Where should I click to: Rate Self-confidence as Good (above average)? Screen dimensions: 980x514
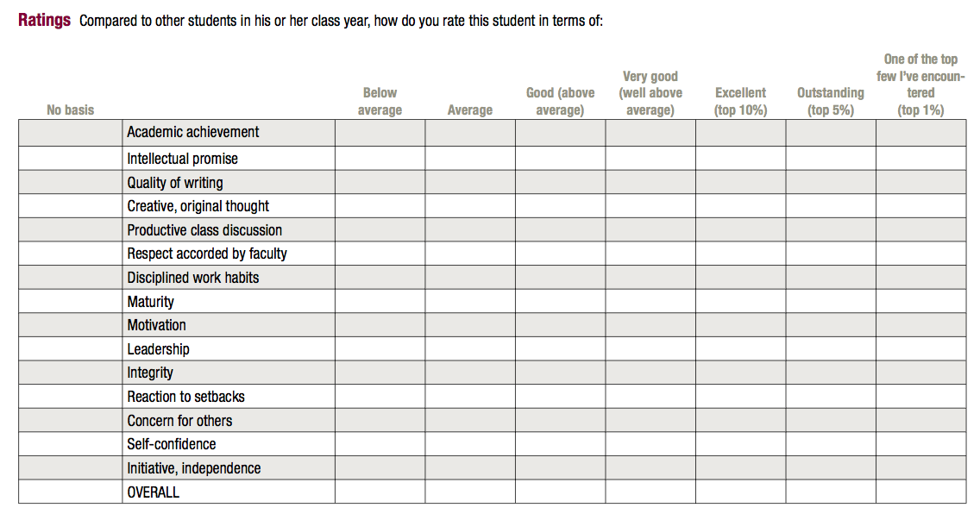[560, 443]
